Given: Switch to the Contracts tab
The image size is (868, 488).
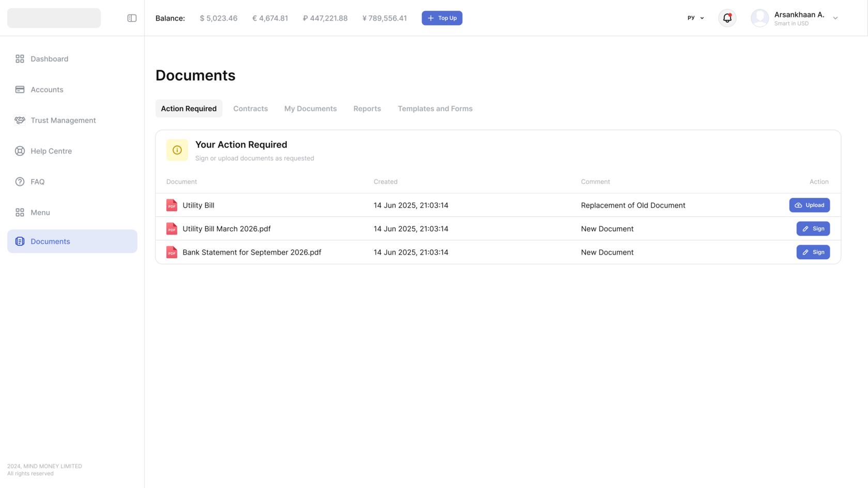Looking at the screenshot, I should click(250, 108).
